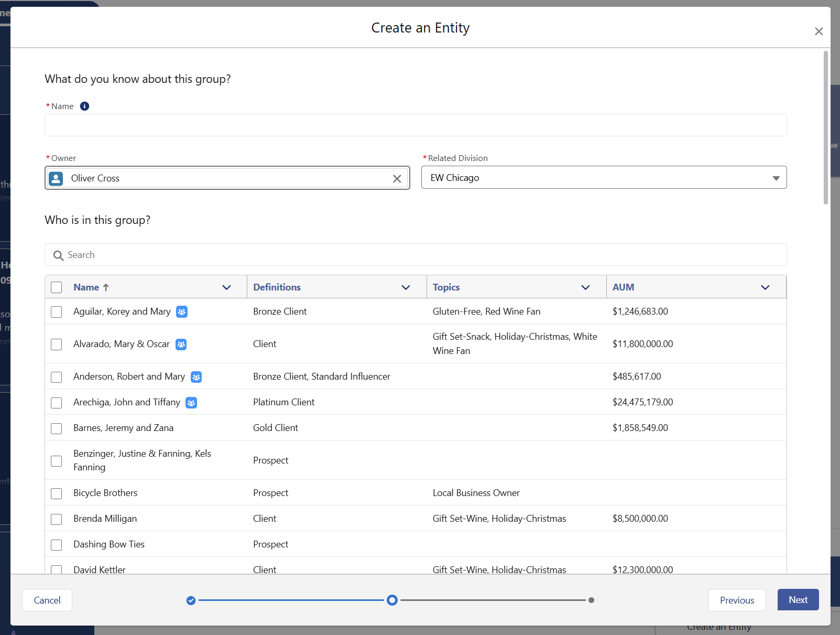Click the Gold Client definition cell

[x=276, y=428]
